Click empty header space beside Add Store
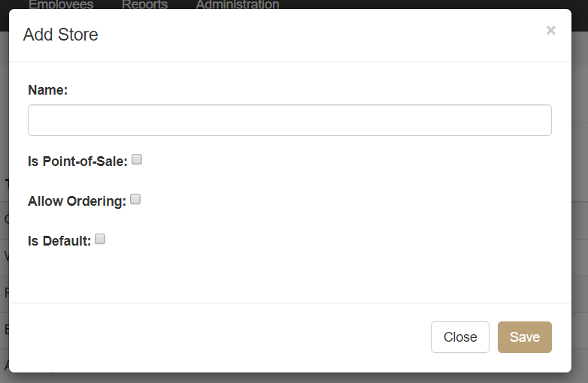Screen dimensions: 588x383 [319, 35]
